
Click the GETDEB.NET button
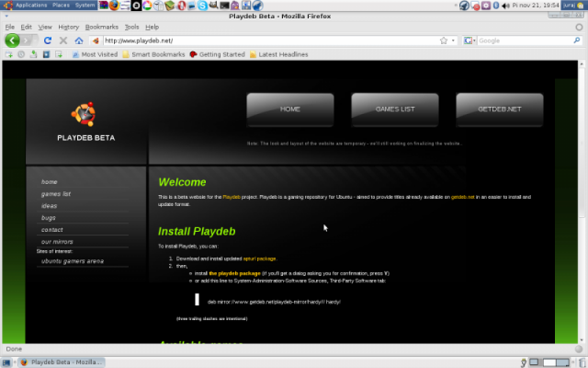[x=500, y=109]
